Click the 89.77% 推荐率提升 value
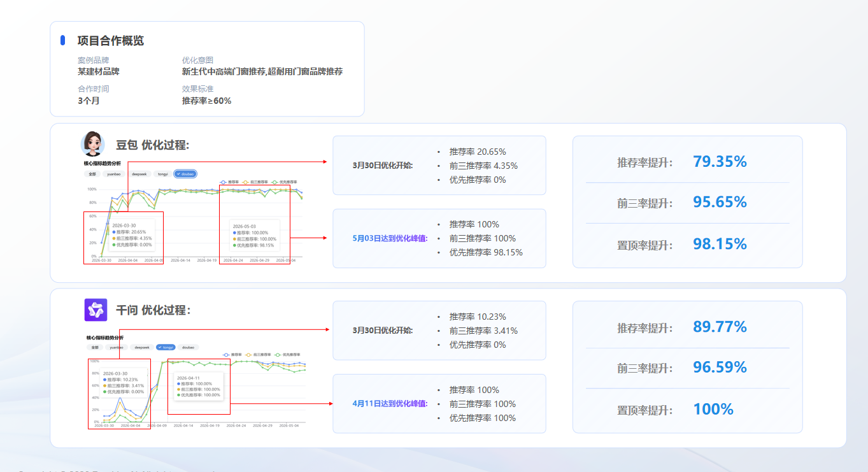 [720, 327]
